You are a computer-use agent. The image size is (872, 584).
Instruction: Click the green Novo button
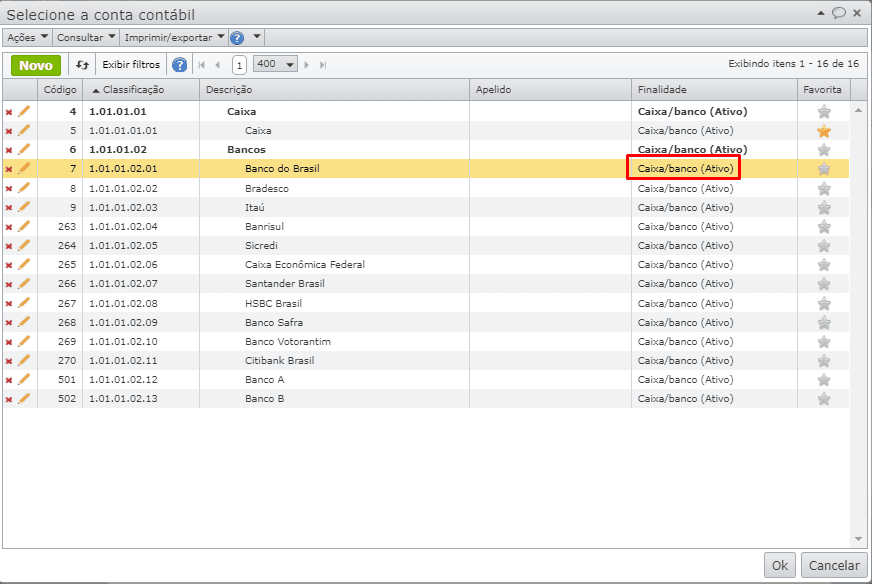click(36, 65)
